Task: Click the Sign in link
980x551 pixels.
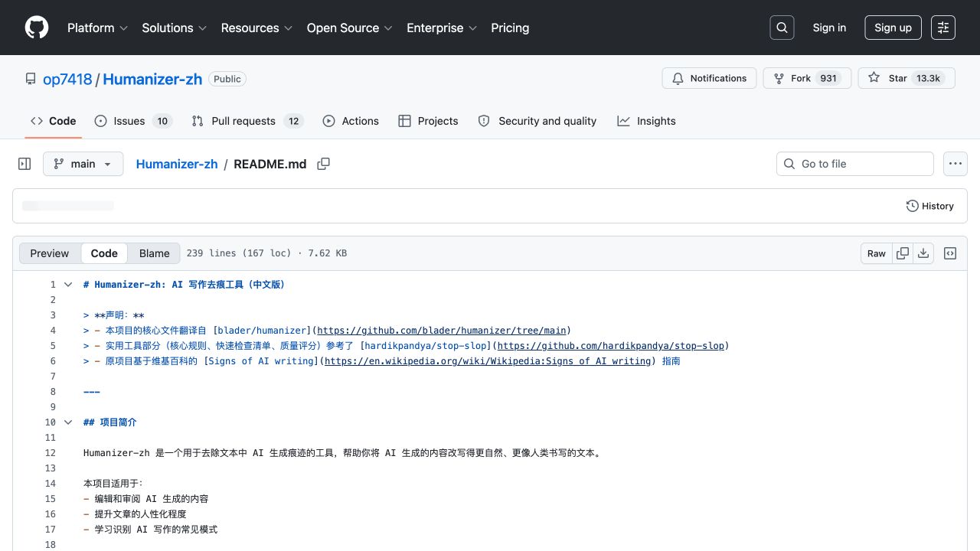Action: click(829, 28)
